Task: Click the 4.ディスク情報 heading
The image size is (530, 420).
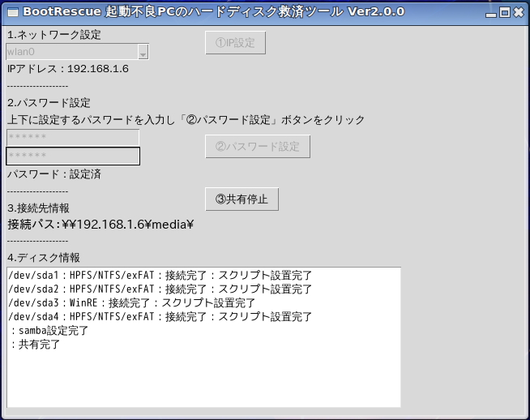Action: 44,258
